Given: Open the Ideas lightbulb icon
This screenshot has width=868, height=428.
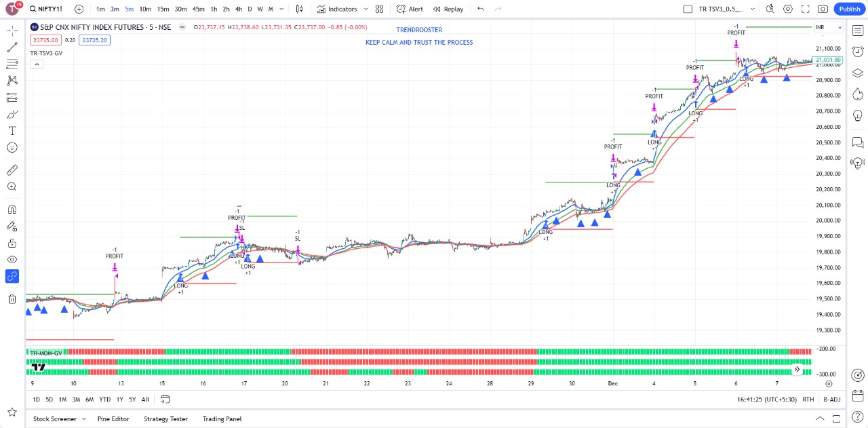Looking at the screenshot, I should (857, 115).
